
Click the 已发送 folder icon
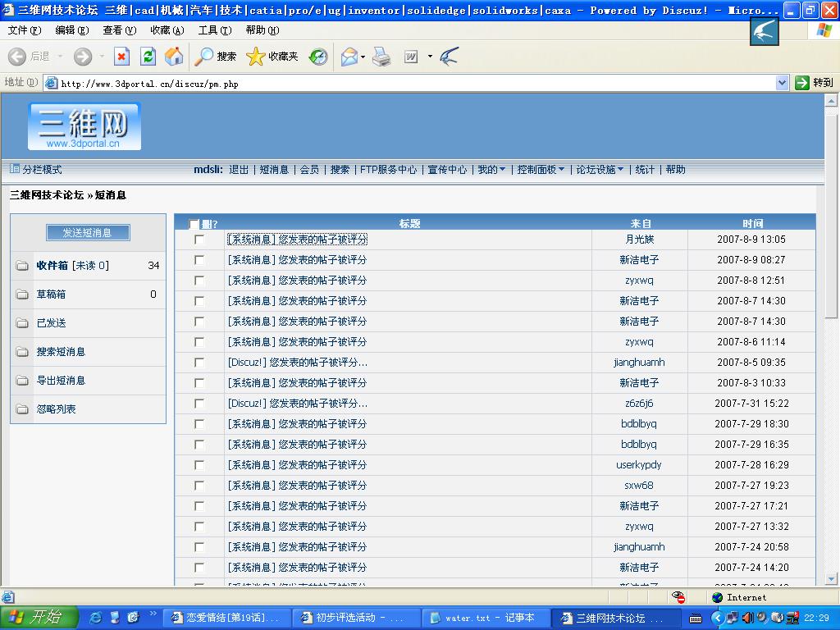pyautogui.click(x=22, y=323)
